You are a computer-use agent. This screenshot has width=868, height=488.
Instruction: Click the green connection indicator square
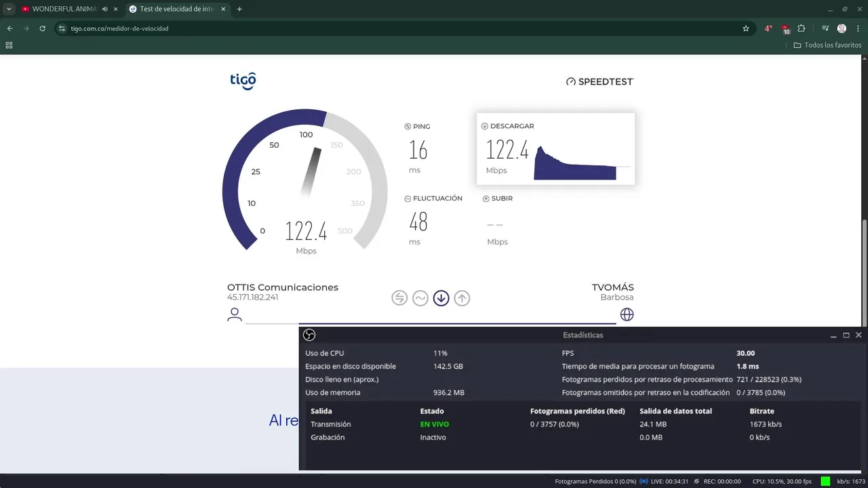click(825, 481)
